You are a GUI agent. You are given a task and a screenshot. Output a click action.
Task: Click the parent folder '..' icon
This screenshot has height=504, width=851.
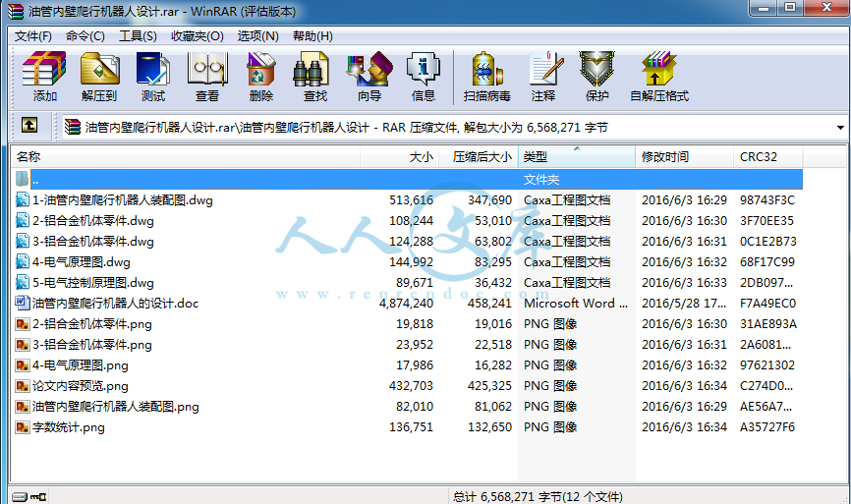(23, 179)
